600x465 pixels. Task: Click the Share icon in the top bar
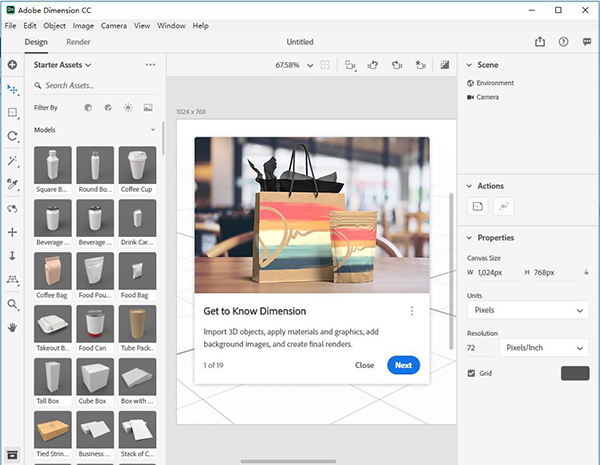click(540, 42)
